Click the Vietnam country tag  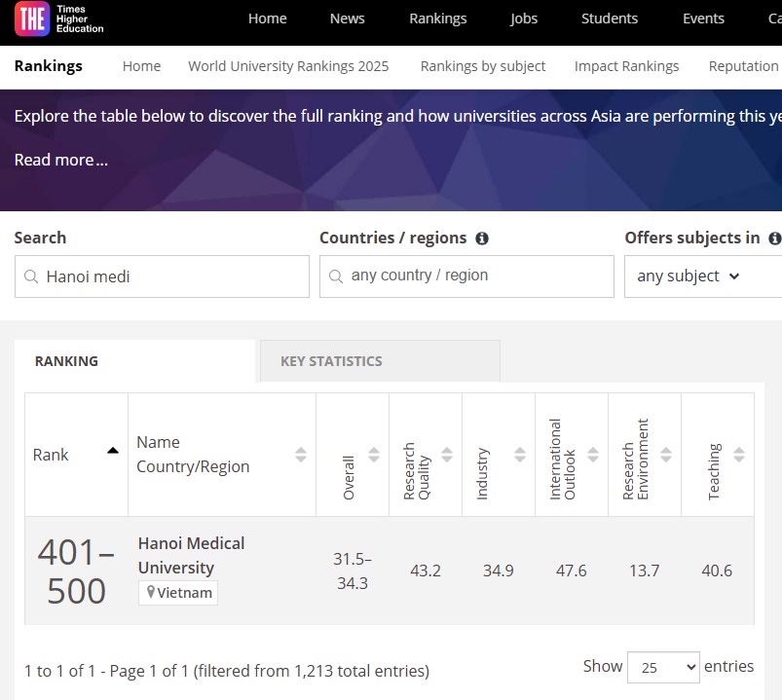(178, 593)
